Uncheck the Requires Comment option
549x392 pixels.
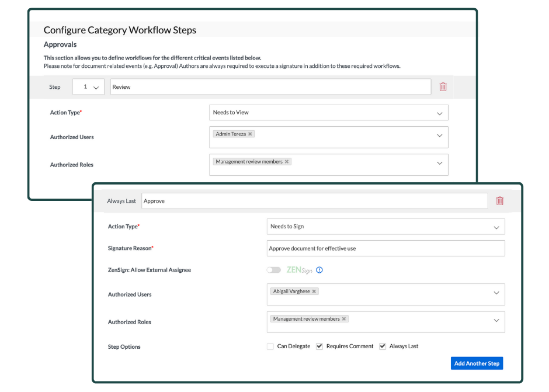(319, 346)
